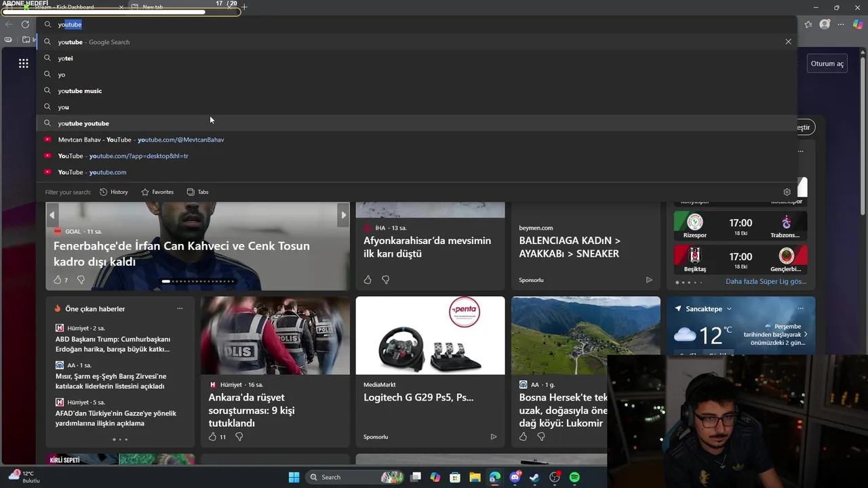Screen dimensions: 868x488
Task: Open File Explorer from taskbar
Action: (475, 477)
